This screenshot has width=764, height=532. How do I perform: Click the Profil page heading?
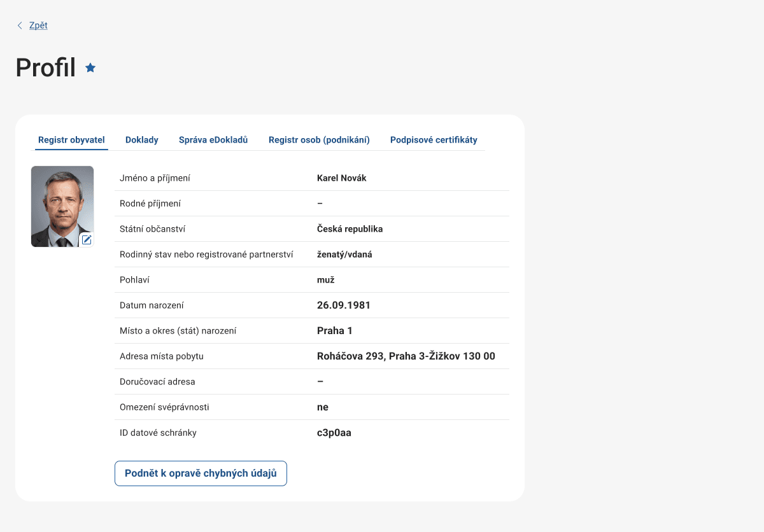tap(46, 67)
